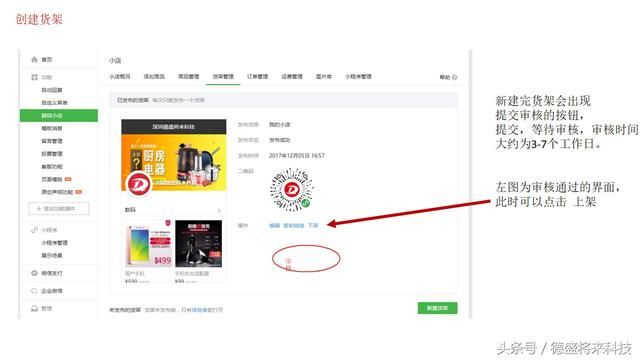Click the round red D shop logo
The height and width of the screenshot is (360, 640).
[x=139, y=184]
